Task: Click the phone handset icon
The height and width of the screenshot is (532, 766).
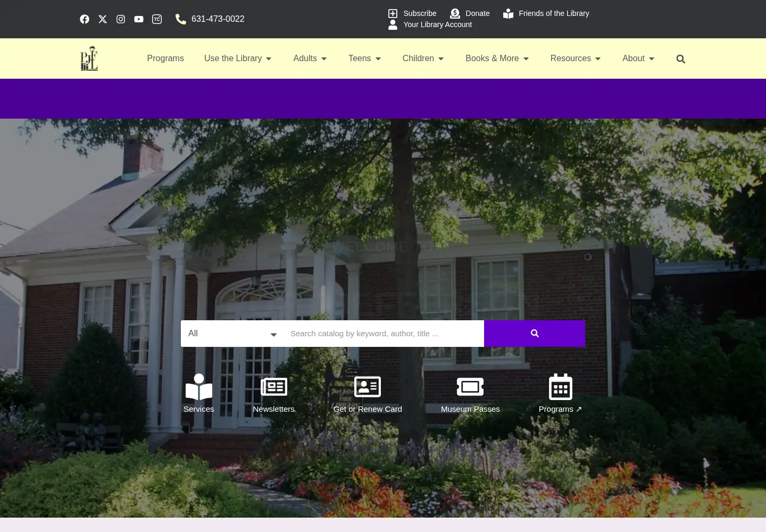Action: [181, 19]
